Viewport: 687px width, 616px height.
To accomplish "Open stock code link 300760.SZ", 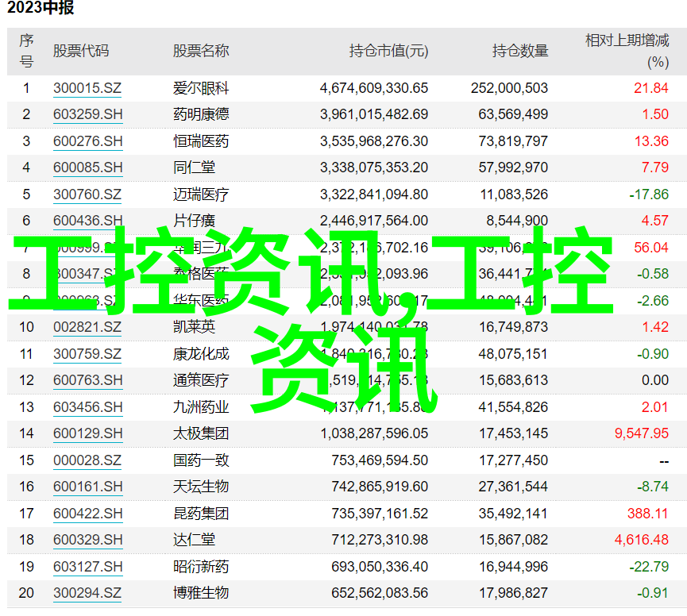I will pyautogui.click(x=87, y=194).
